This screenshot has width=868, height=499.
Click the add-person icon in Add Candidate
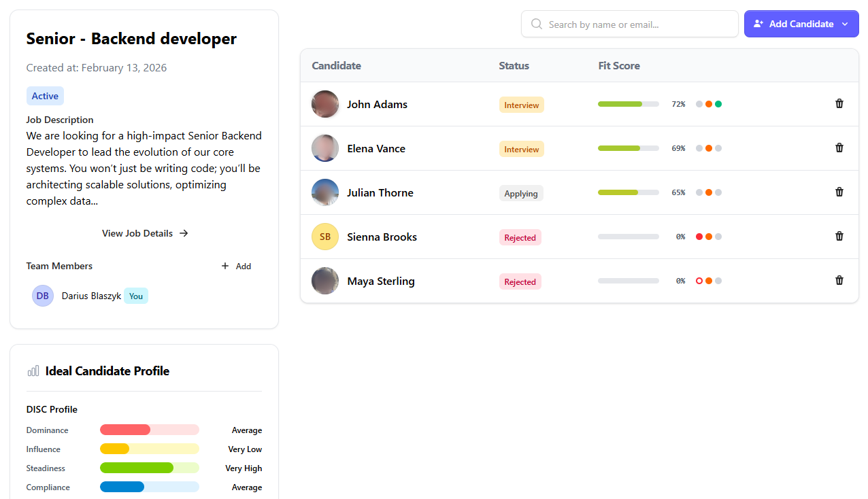coord(758,24)
